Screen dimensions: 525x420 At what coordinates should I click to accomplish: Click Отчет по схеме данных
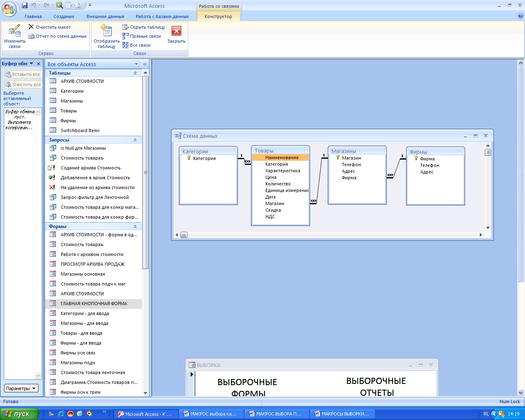(57, 36)
